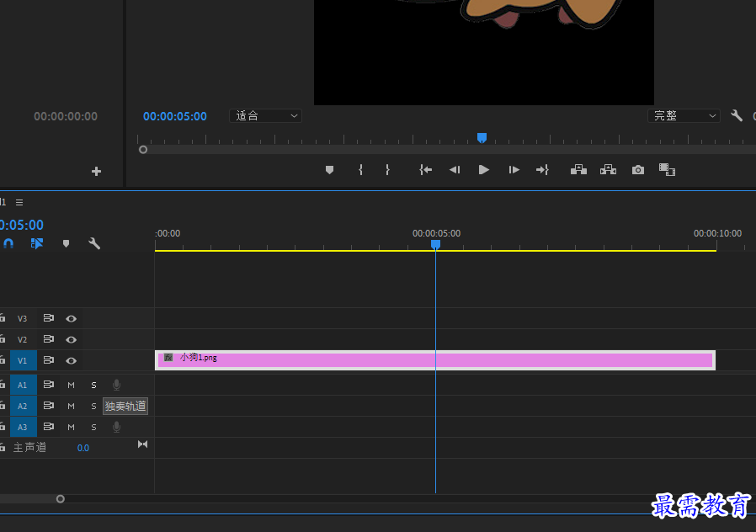Toggle A1 track targeting
756x532 pixels.
[x=23, y=385]
